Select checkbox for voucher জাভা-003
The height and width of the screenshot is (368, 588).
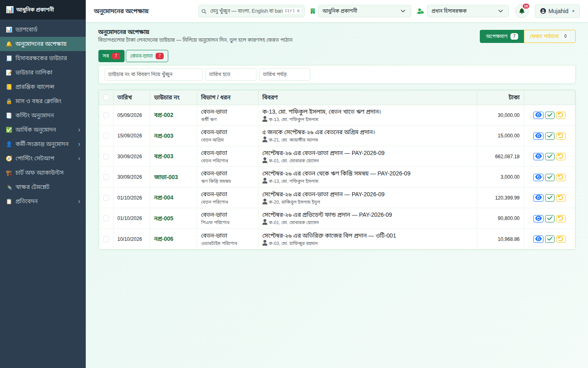click(x=106, y=177)
